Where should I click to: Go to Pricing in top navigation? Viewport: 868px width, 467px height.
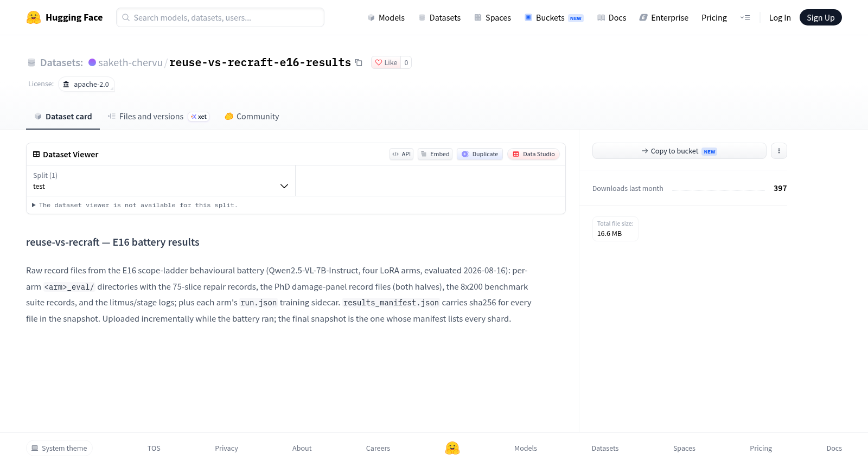pyautogui.click(x=714, y=17)
